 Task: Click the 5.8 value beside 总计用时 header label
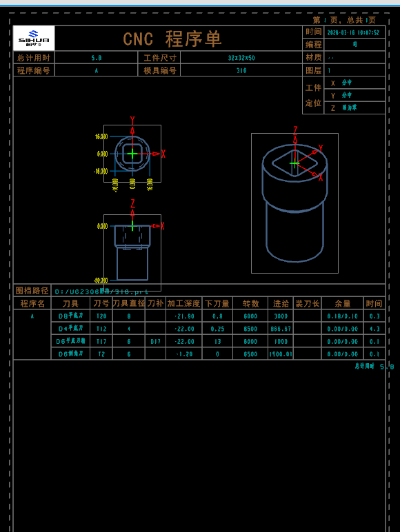(x=97, y=58)
